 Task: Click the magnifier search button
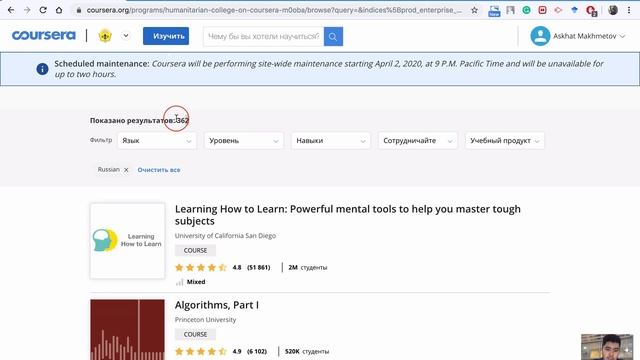tap(333, 36)
